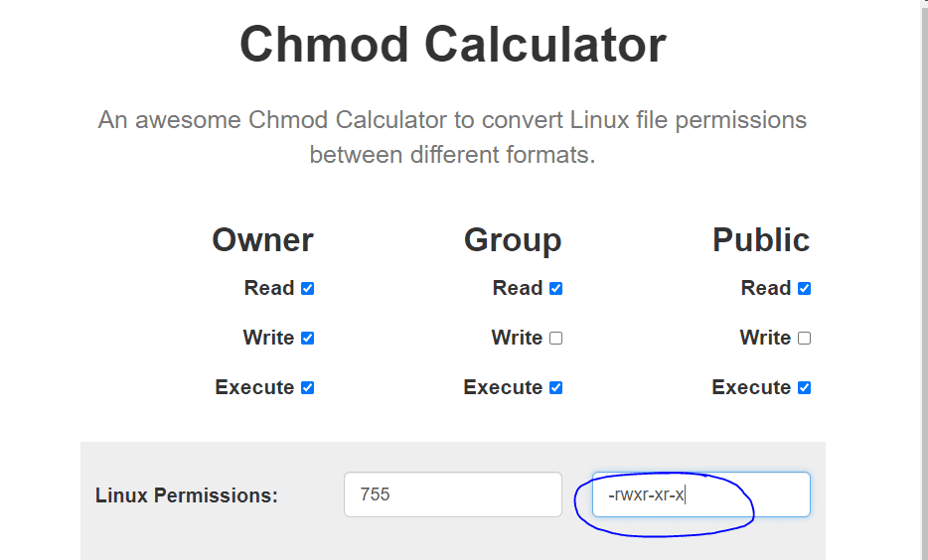
Task: Click the Owner column heading
Action: [262, 240]
